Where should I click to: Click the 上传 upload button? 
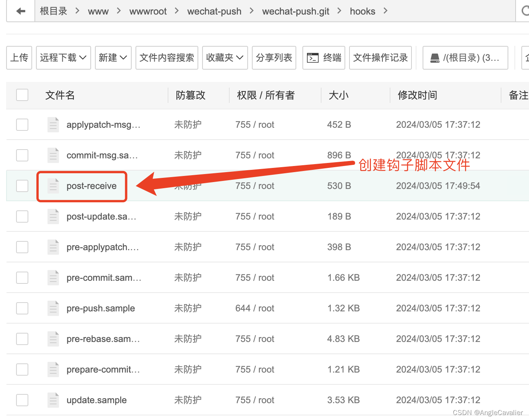coord(19,58)
